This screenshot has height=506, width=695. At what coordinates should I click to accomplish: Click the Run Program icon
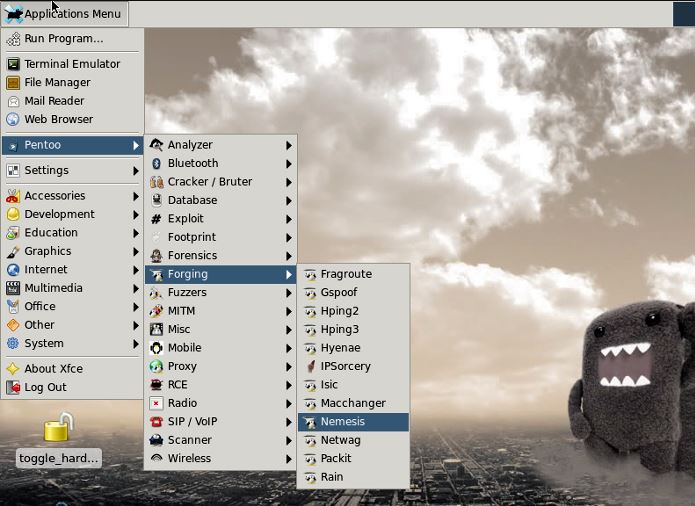pyautogui.click(x=13, y=39)
